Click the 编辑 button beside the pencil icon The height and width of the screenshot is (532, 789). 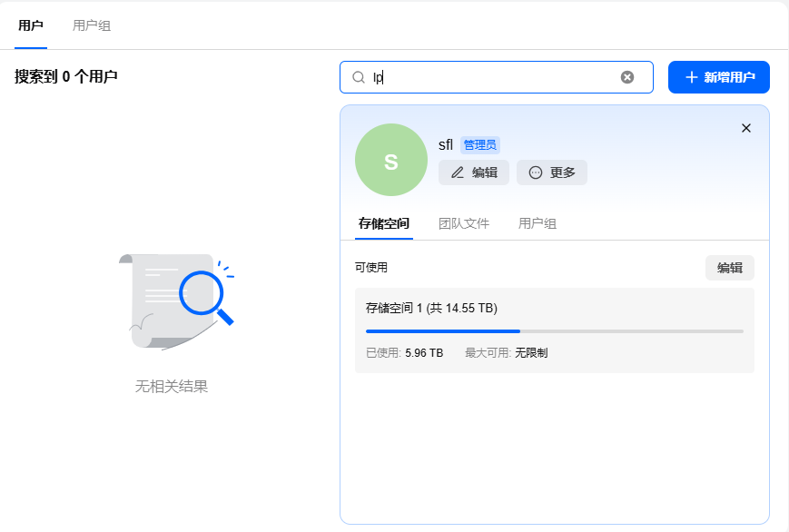(474, 172)
